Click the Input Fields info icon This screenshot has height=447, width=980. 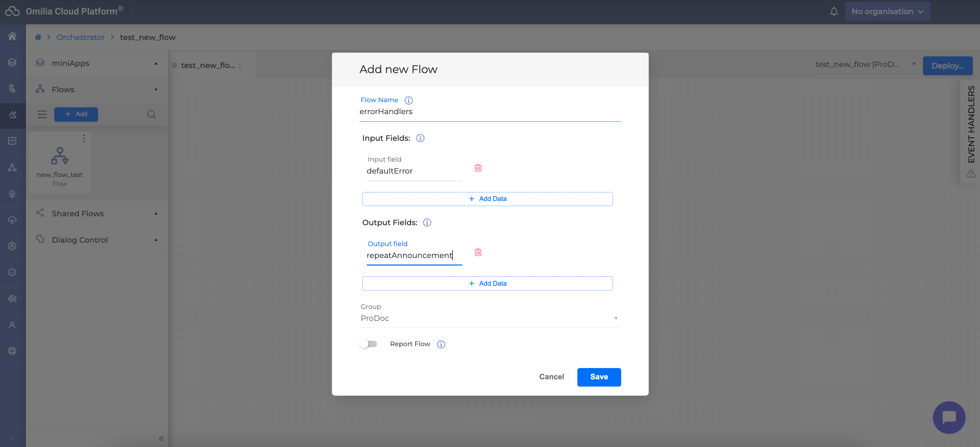(x=420, y=138)
